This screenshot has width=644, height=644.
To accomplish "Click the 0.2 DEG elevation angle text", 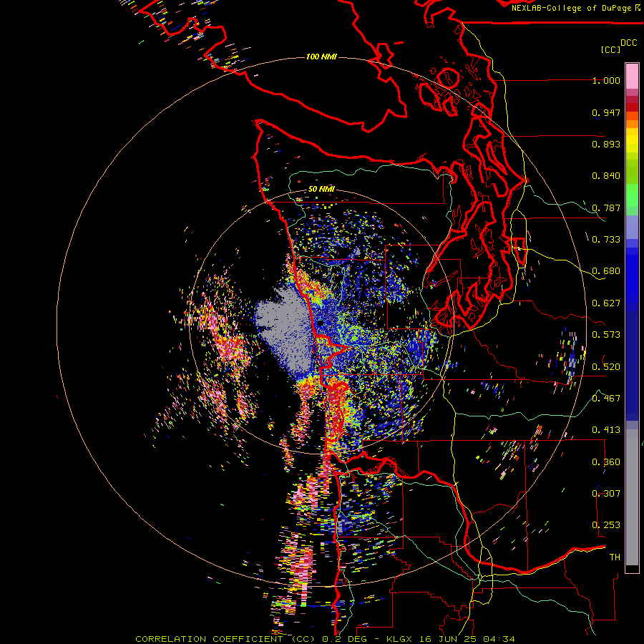I will click(x=344, y=639).
